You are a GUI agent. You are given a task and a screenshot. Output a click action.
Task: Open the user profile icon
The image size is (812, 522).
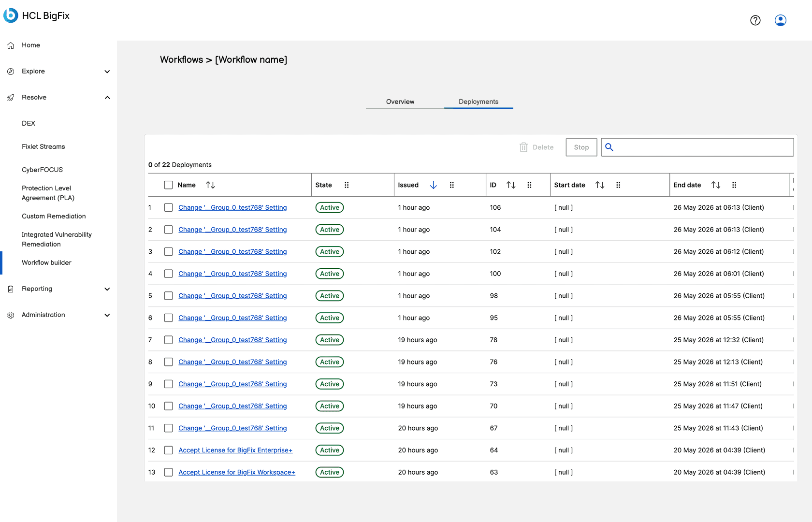point(781,20)
